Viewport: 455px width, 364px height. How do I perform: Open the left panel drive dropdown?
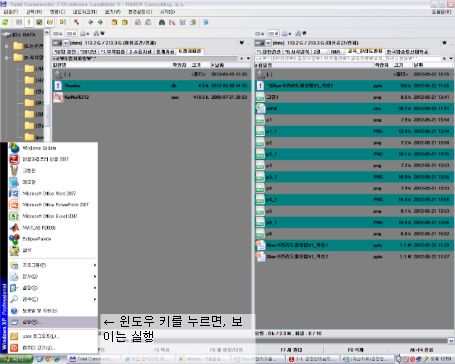(x=66, y=43)
